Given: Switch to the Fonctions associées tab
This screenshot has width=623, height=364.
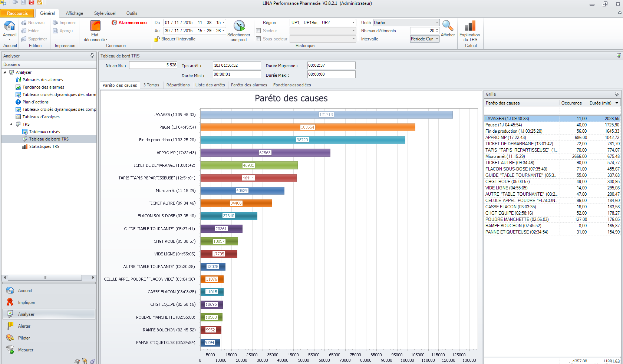Looking at the screenshot, I should click(x=292, y=85).
